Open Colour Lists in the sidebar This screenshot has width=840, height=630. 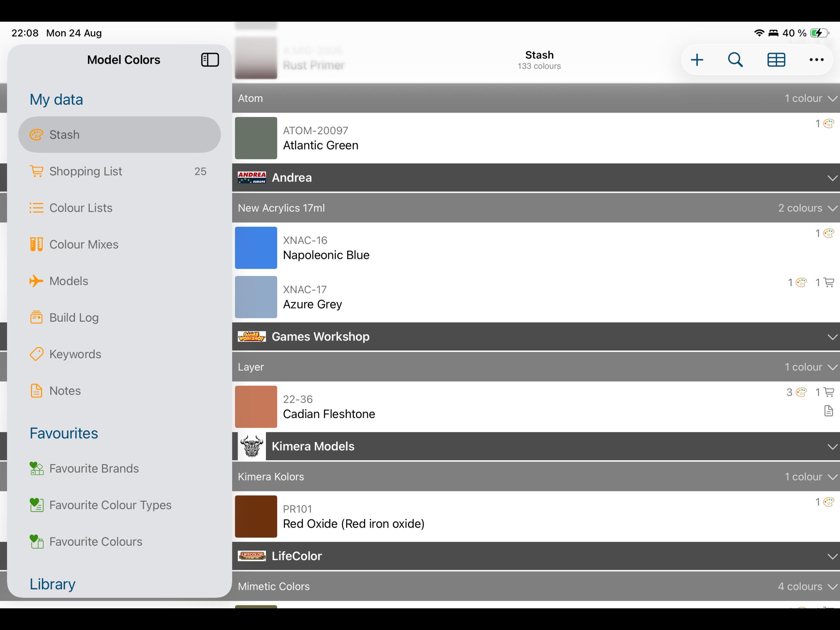coord(119,208)
